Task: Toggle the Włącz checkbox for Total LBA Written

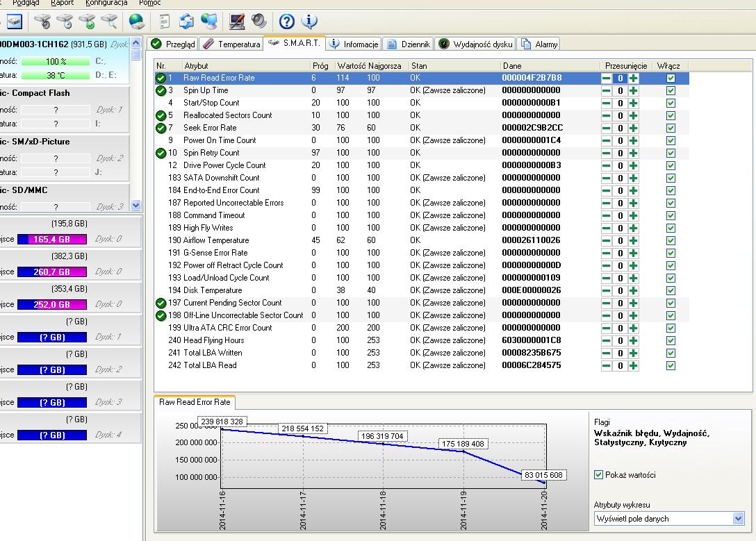Action: (671, 353)
